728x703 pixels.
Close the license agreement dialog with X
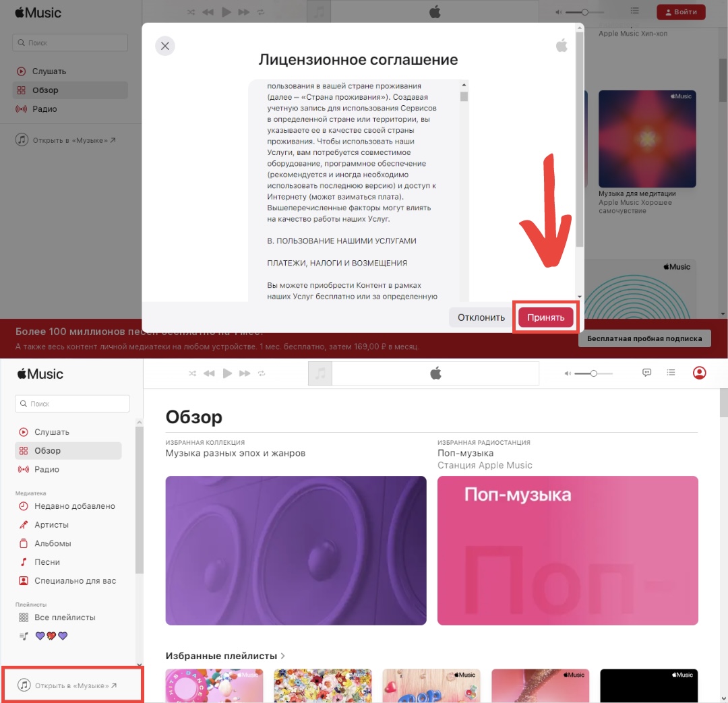pos(165,46)
